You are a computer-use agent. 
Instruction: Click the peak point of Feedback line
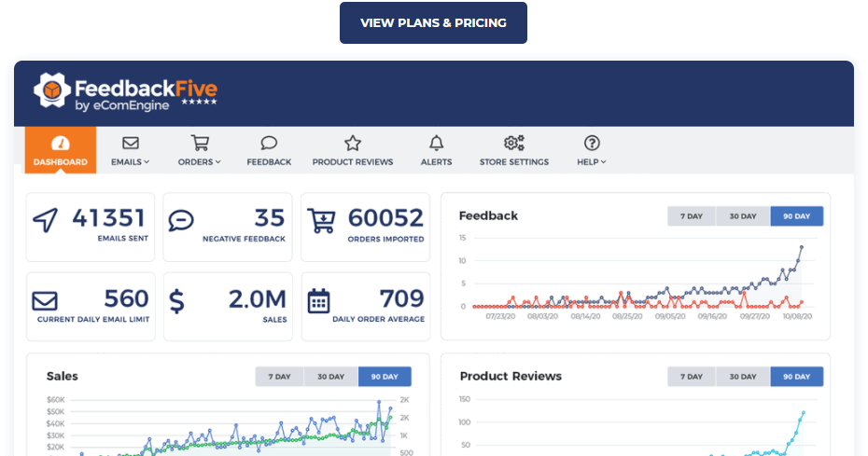pyautogui.click(x=801, y=247)
